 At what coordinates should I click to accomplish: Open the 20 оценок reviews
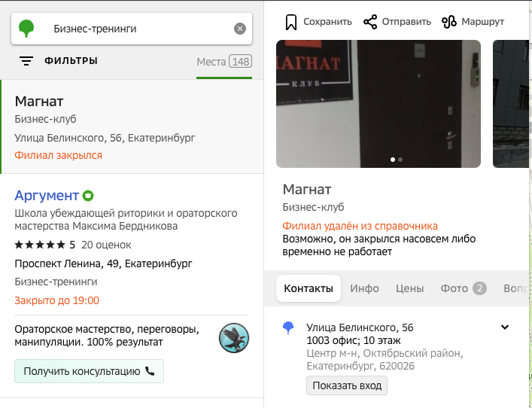tap(106, 245)
